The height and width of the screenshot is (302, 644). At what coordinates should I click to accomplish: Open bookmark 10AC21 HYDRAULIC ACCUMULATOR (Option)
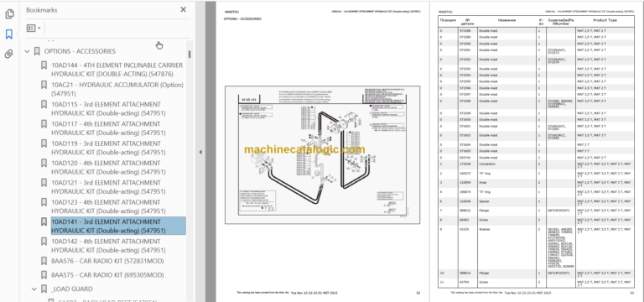[x=117, y=89]
